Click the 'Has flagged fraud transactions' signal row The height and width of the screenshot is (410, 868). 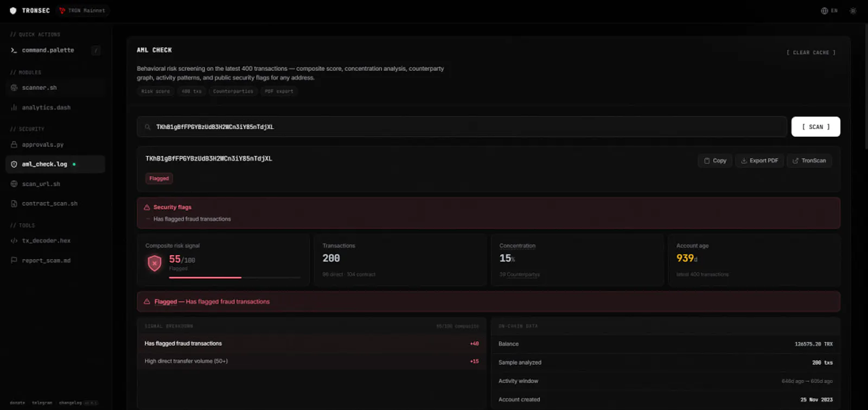pos(311,343)
